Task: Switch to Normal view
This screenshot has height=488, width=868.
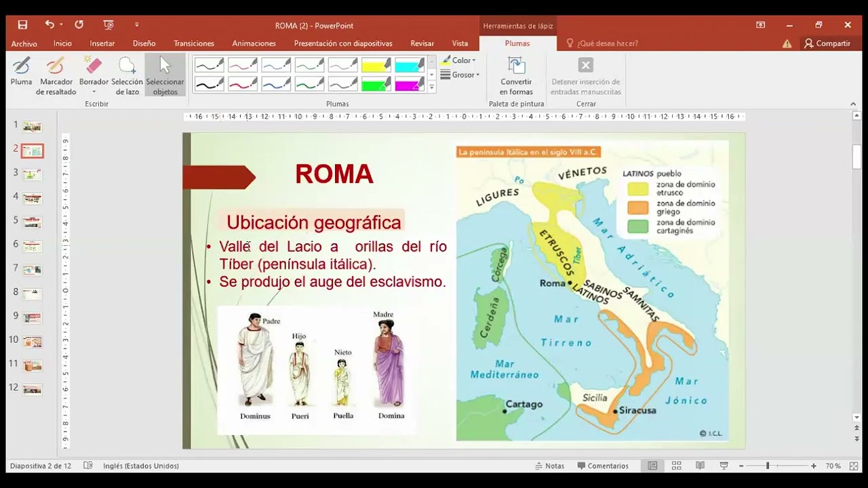Action: (652, 466)
